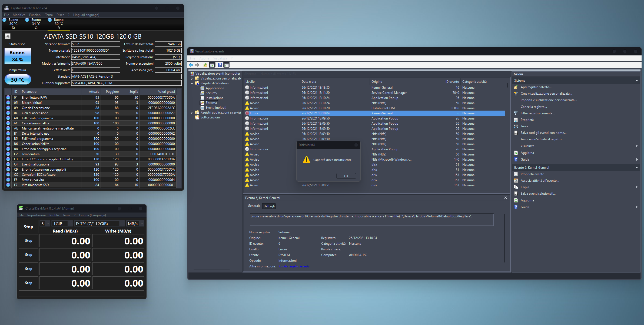644x325 pixels.
Task: Open the Funzioni menu in CrystalDiskInfo
Action: [35, 15]
